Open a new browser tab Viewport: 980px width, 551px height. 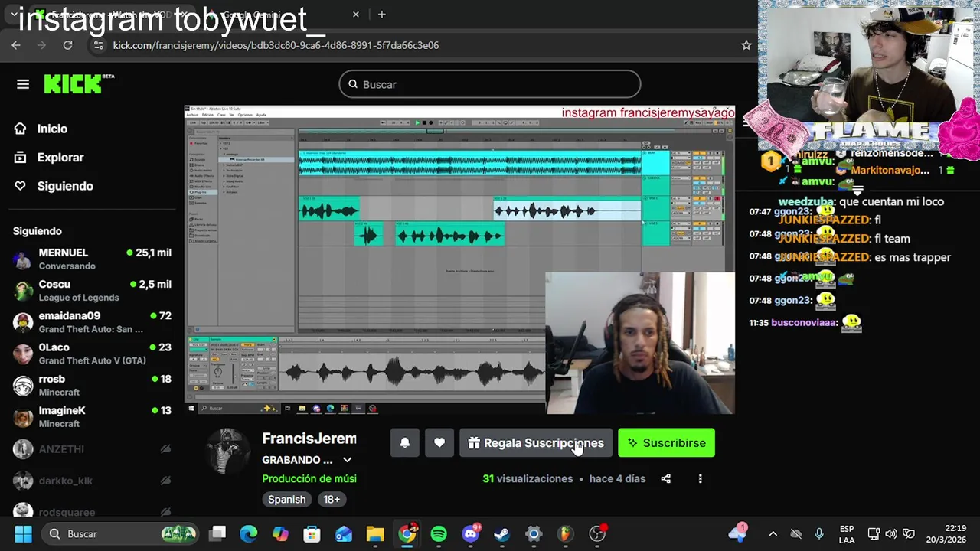(x=381, y=14)
